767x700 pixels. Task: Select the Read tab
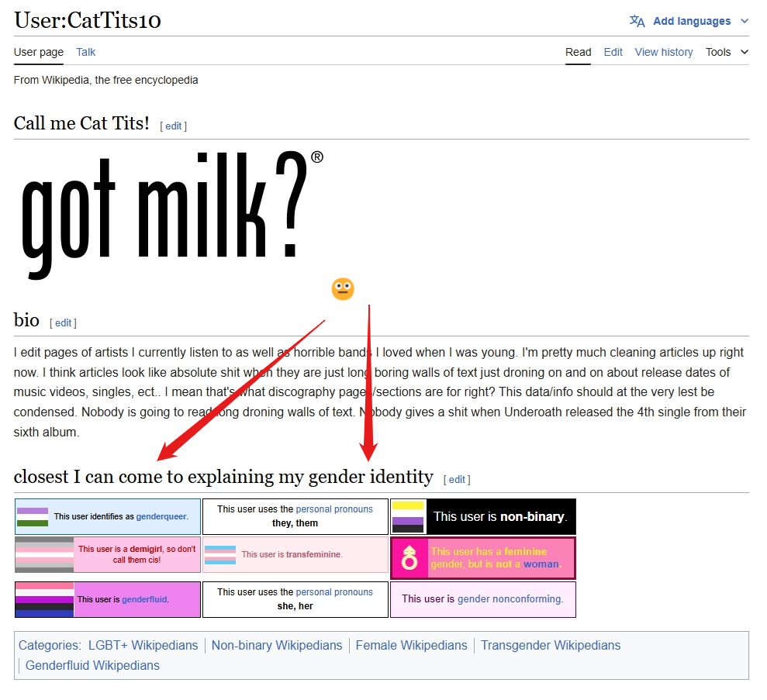point(579,52)
